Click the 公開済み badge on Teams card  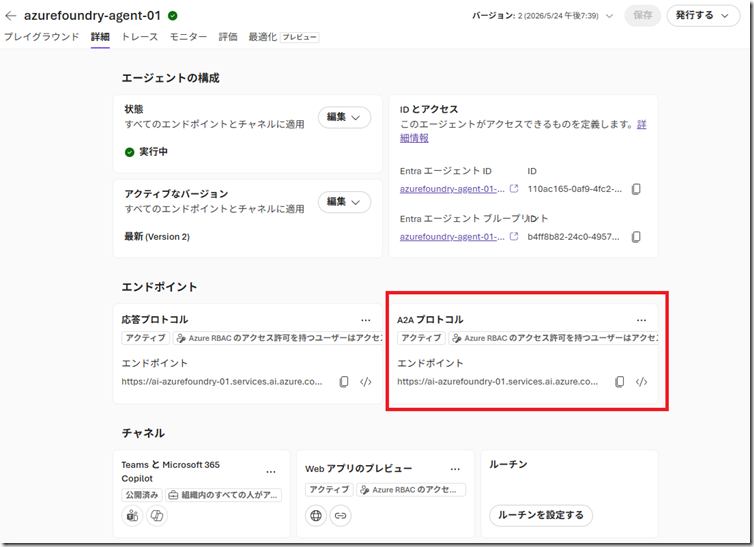(x=142, y=495)
